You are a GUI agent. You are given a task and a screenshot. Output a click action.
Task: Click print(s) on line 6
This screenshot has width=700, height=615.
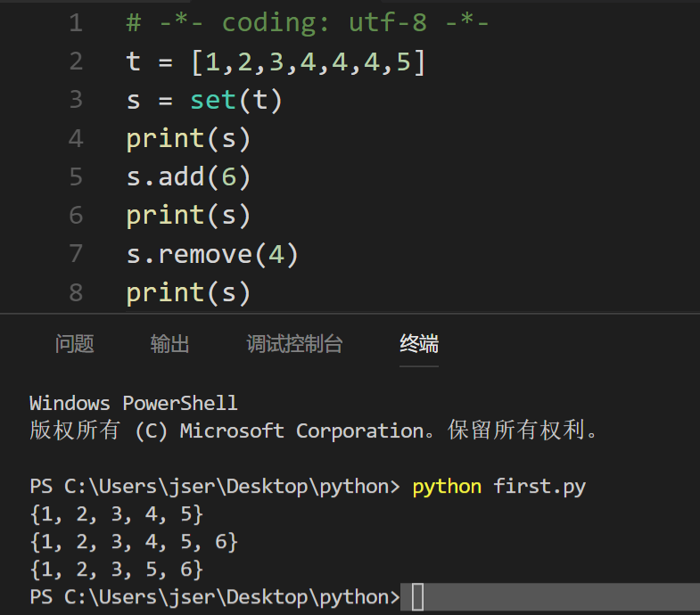click(188, 216)
